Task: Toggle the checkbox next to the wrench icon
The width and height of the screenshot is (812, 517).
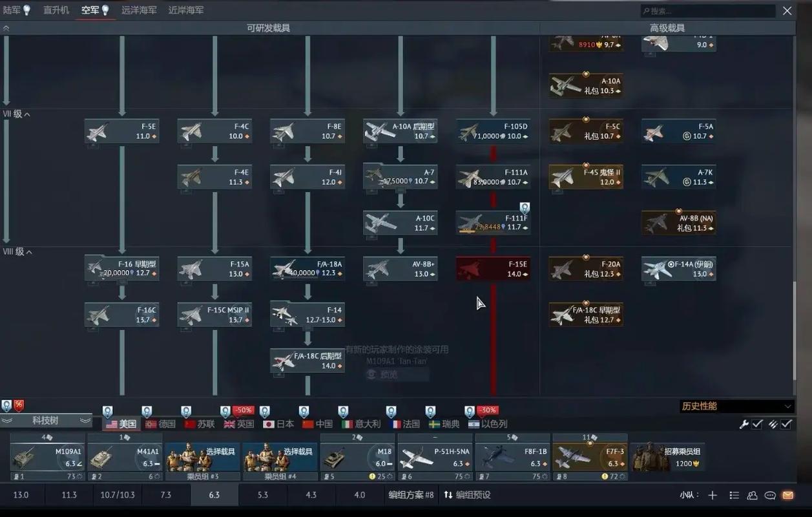Action: [757, 424]
